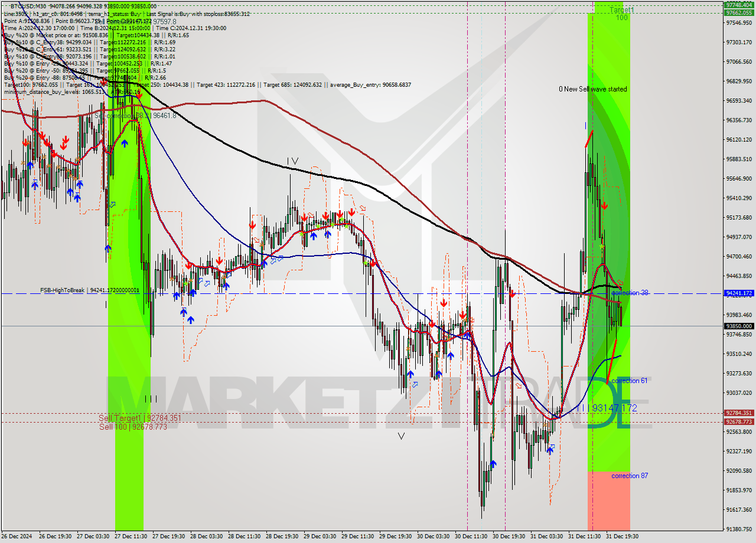Click the 93273.630 price axis value
Viewport: 756px width, 543px height.
[x=739, y=373]
